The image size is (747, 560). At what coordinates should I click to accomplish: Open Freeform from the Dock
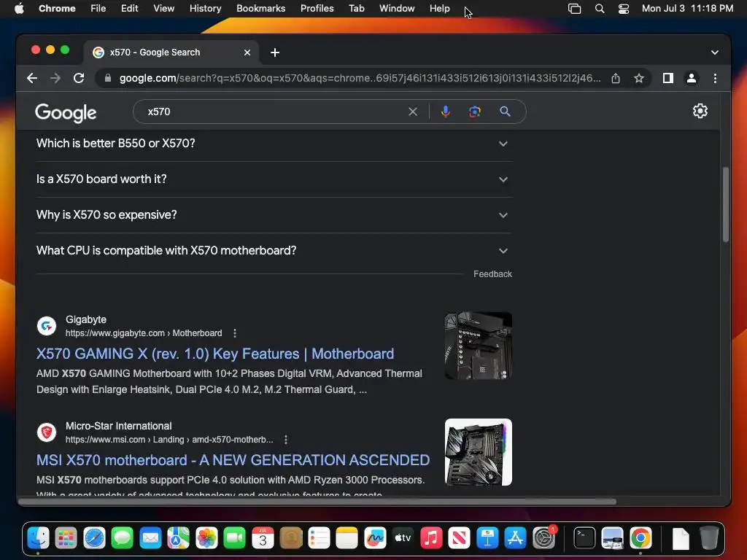tap(375, 539)
